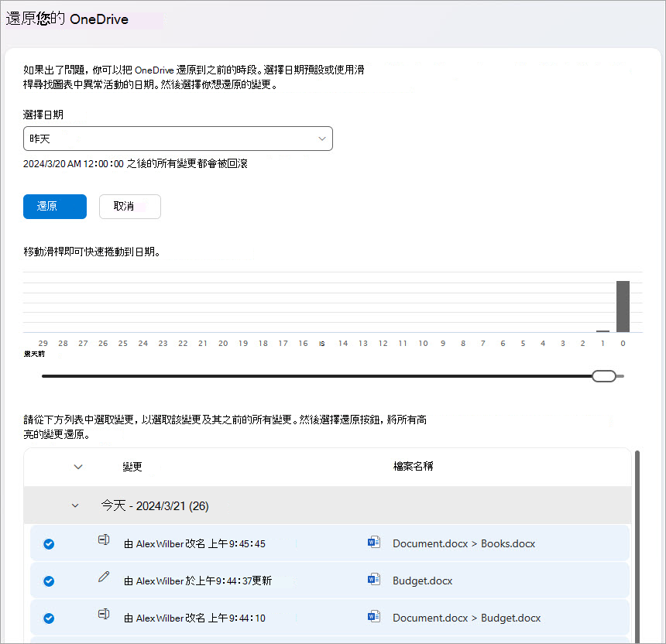666x644 pixels.
Task: Click the day 10 label on chart axis
Action: tap(423, 344)
